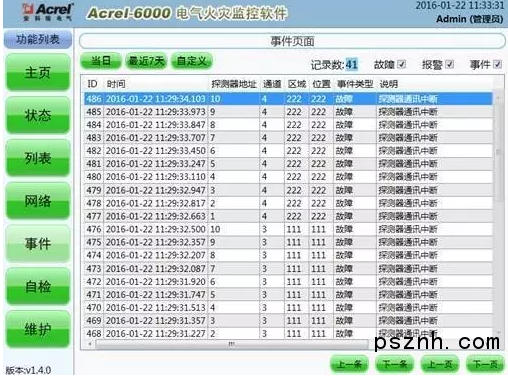
Task: Go to 下一页 next page
Action: pyautogui.click(x=485, y=364)
